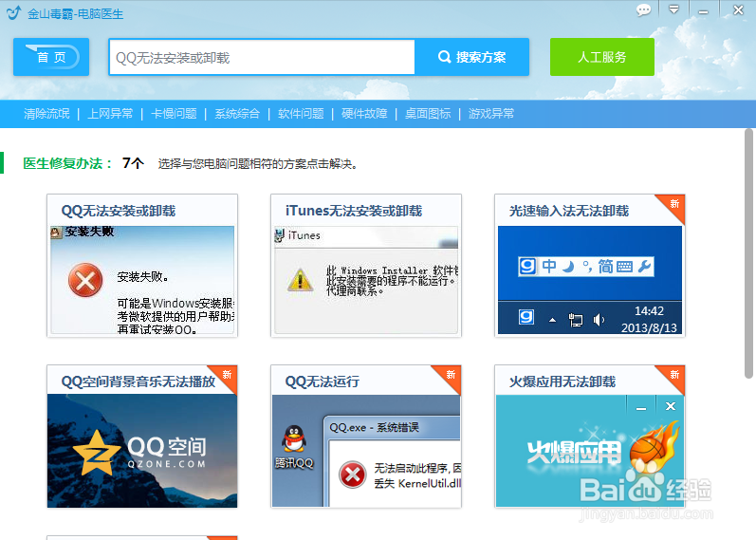Select the 桌面图标 category

(428, 113)
